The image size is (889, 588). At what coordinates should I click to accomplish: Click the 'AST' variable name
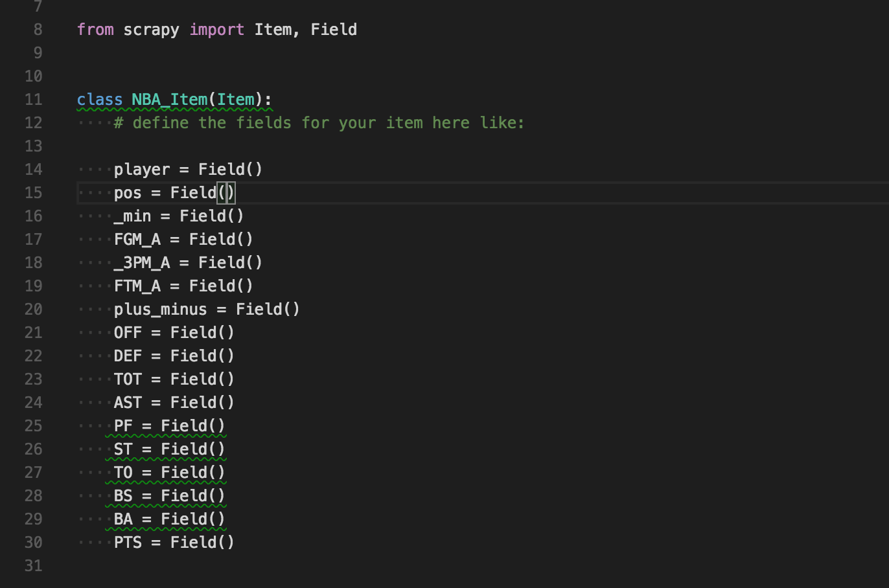point(128,403)
